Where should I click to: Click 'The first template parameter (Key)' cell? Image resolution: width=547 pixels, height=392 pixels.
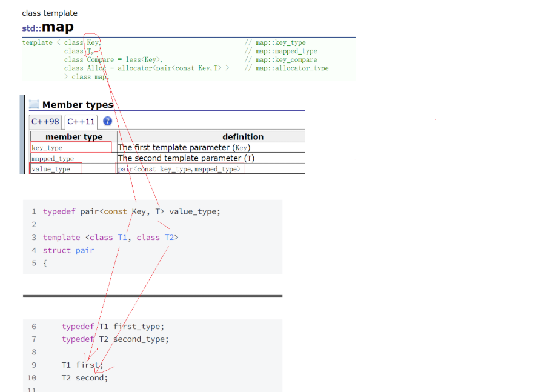pos(211,148)
